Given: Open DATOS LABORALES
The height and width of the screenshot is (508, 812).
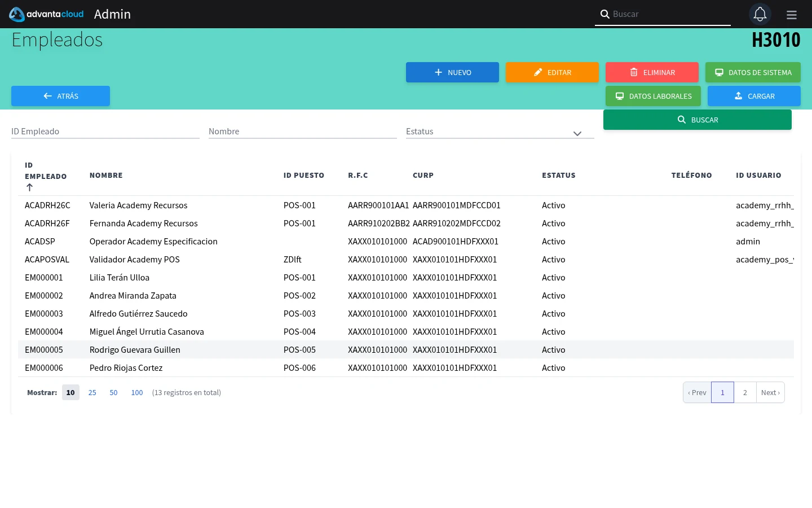Looking at the screenshot, I should pyautogui.click(x=653, y=96).
